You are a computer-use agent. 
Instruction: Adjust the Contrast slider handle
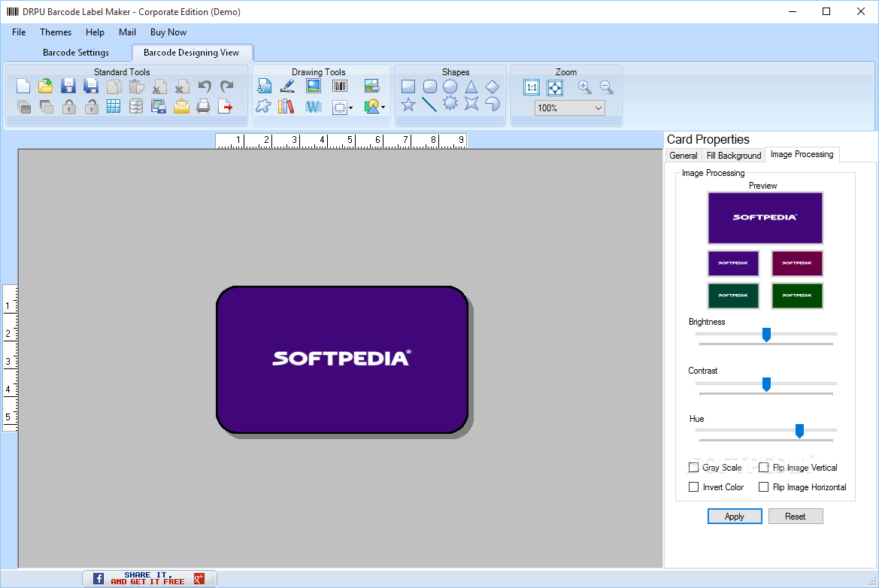coord(766,384)
